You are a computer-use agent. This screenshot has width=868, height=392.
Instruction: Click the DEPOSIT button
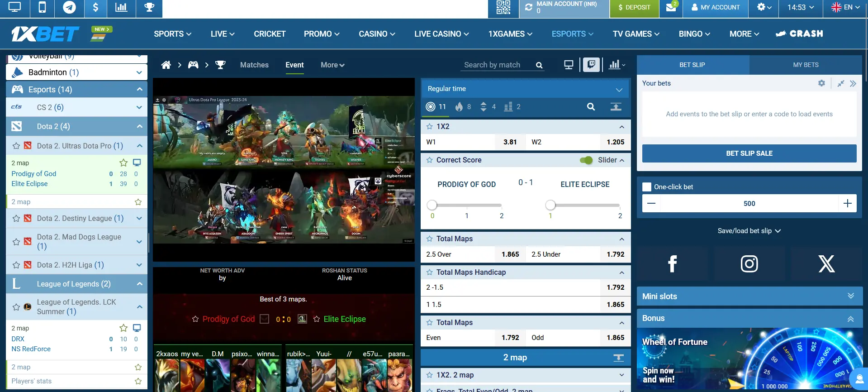point(634,8)
